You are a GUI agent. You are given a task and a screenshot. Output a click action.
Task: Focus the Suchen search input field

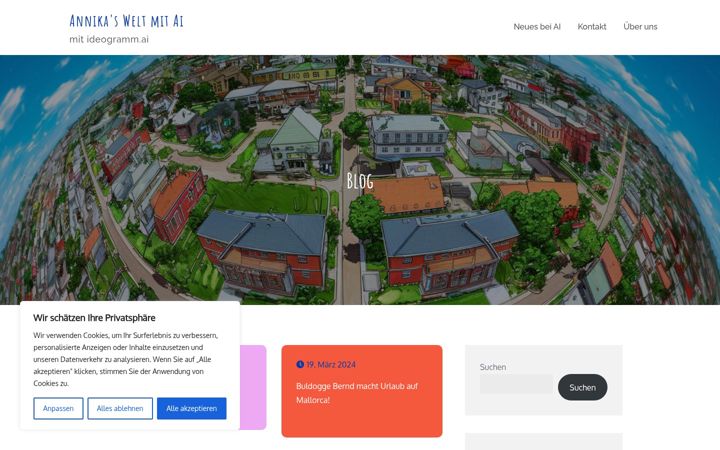tap(517, 384)
